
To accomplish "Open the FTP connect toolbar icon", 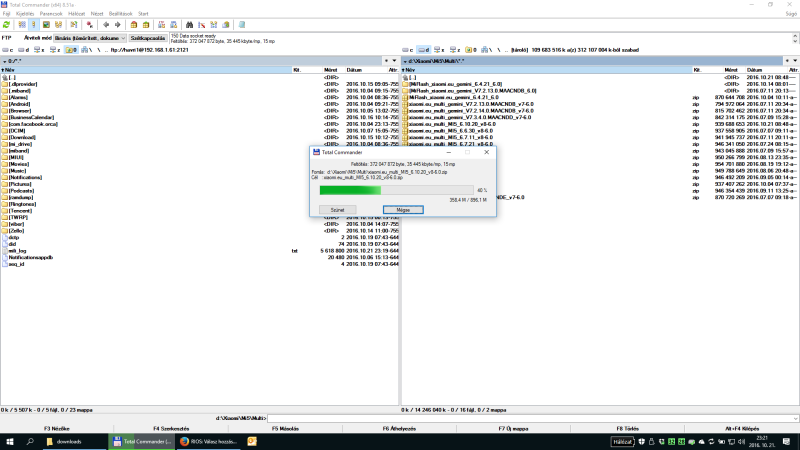I will pos(161,24).
